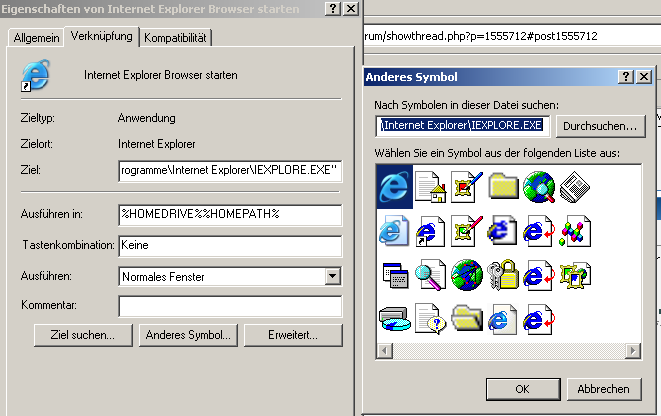Image resolution: width=661 pixels, height=416 pixels.
Task: Click the Anderes Symbol... button
Action: point(188,335)
